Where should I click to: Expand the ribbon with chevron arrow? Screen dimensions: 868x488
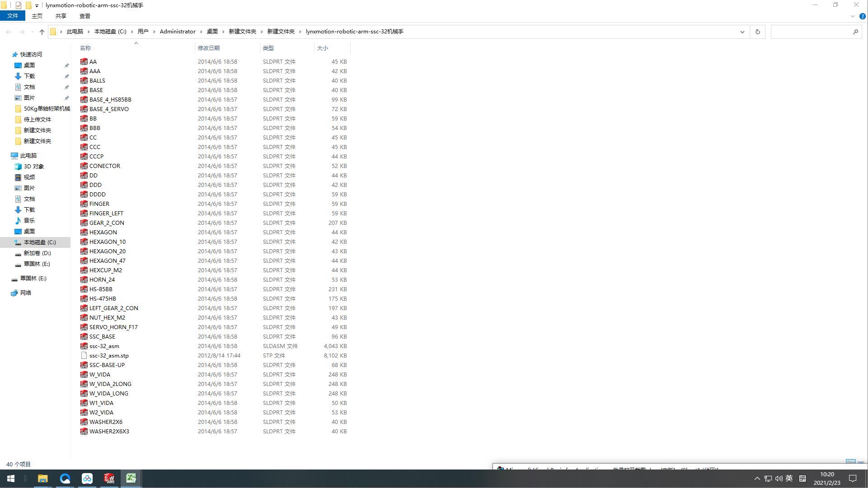click(x=853, y=16)
